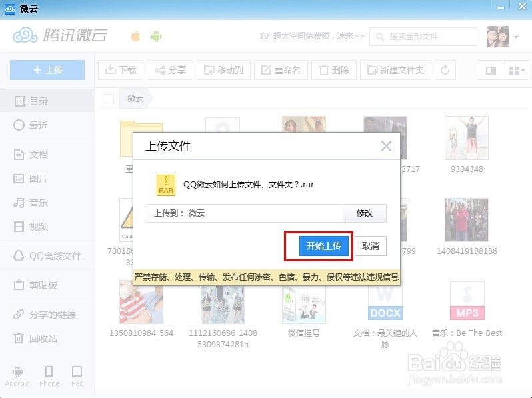Click the 下载 toolbar button
The height and width of the screenshot is (398, 532).
(x=121, y=70)
